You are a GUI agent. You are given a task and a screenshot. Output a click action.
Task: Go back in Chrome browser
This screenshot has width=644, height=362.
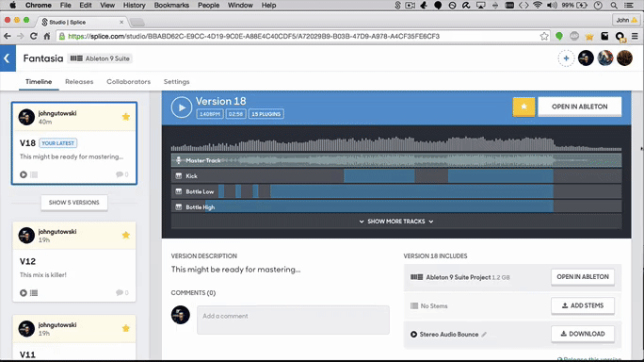(x=8, y=36)
